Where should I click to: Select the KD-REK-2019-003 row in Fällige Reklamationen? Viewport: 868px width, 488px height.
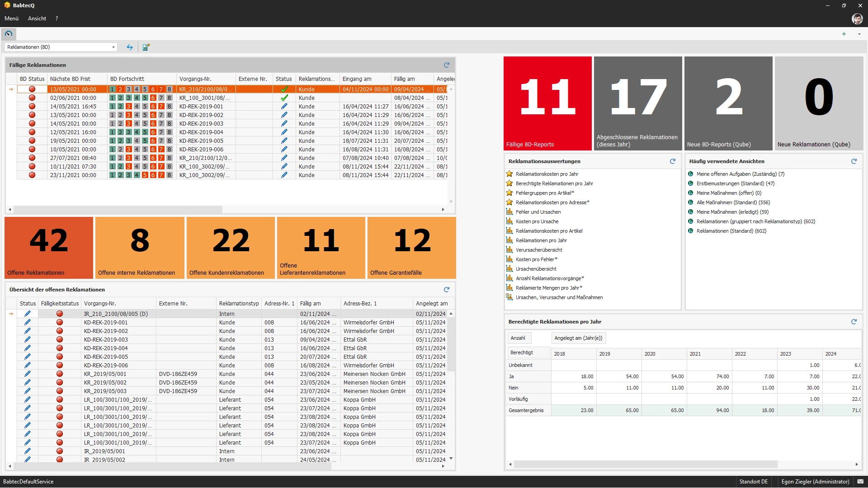(231, 124)
